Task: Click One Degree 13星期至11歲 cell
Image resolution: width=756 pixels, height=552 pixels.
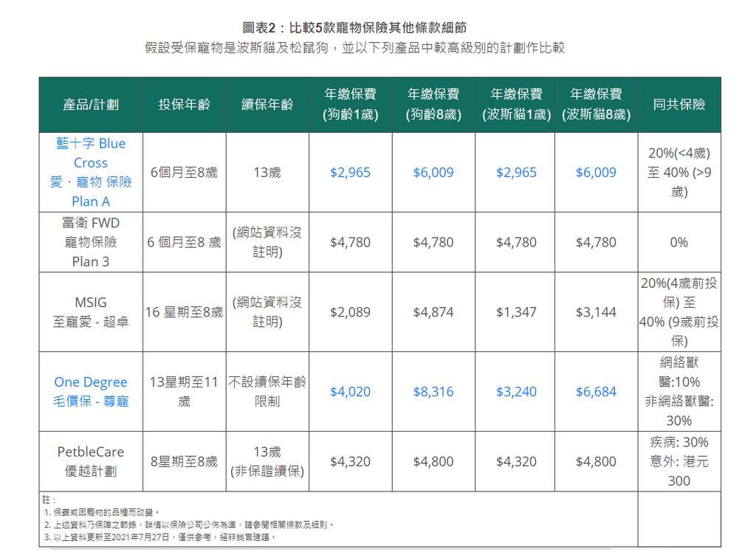Action: coord(184,391)
